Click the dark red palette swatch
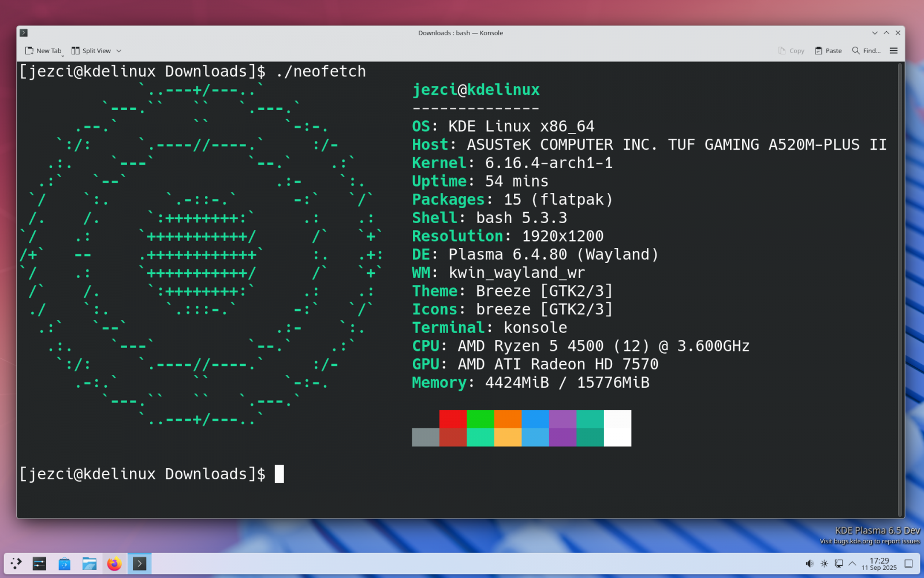The width and height of the screenshot is (924, 578). (453, 438)
